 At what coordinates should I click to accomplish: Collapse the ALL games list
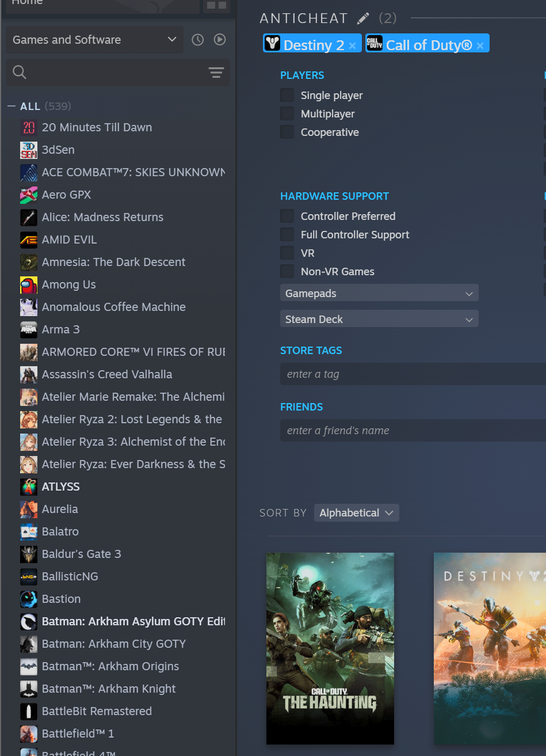11,106
